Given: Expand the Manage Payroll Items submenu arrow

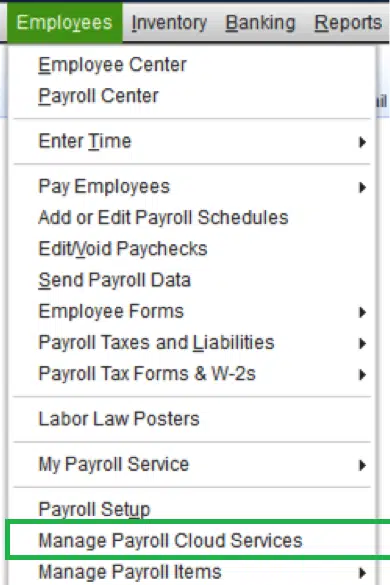Looking at the screenshot, I should click(x=362, y=572).
